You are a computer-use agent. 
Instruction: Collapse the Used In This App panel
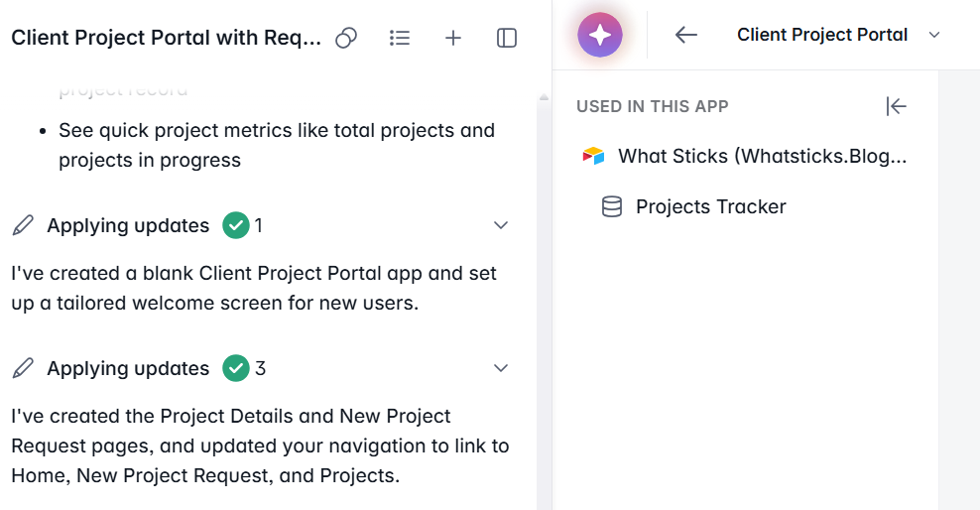pos(897,106)
